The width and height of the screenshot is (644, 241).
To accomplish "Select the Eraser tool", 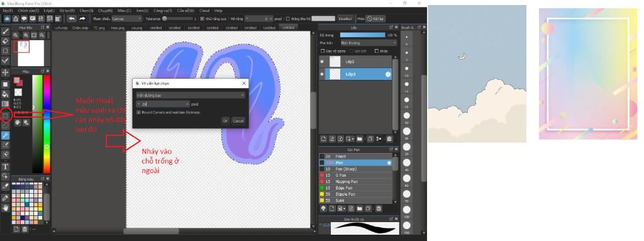I will click(x=5, y=41).
